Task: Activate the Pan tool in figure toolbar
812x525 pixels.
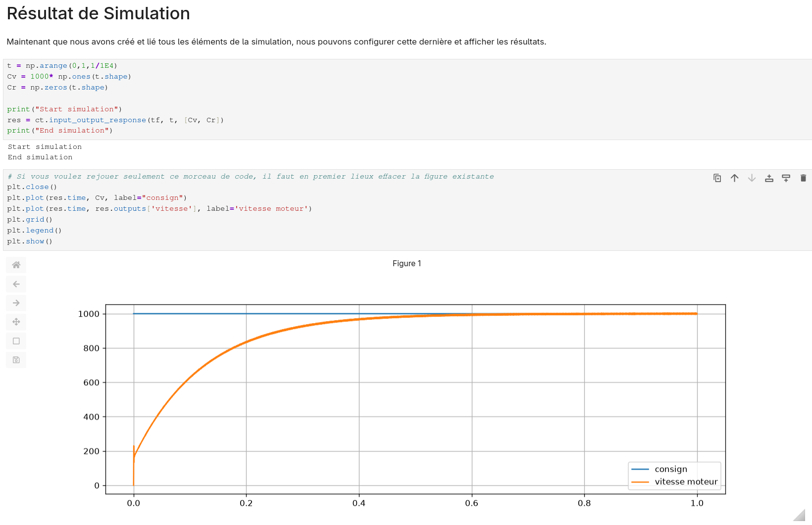Action: tap(16, 322)
